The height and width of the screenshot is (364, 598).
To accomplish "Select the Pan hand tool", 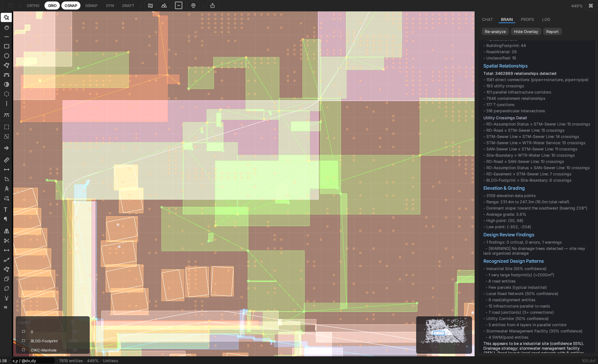I will pos(6,28).
